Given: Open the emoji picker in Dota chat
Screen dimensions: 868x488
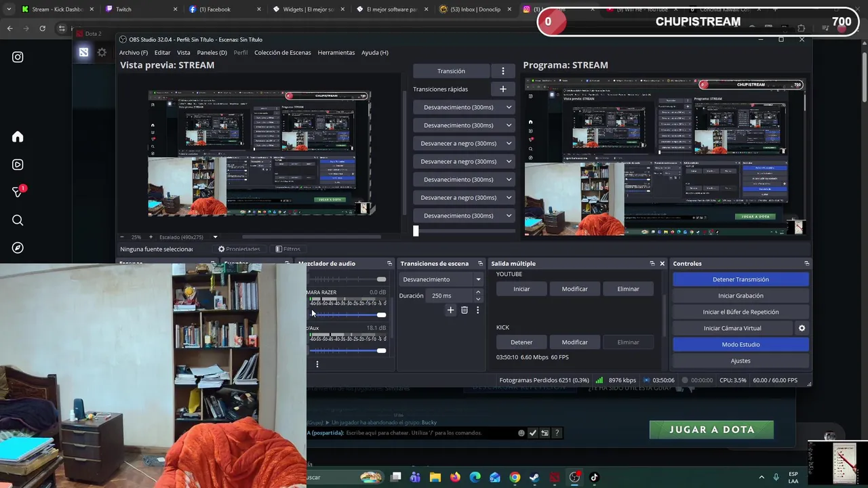Looking at the screenshot, I should tap(521, 433).
